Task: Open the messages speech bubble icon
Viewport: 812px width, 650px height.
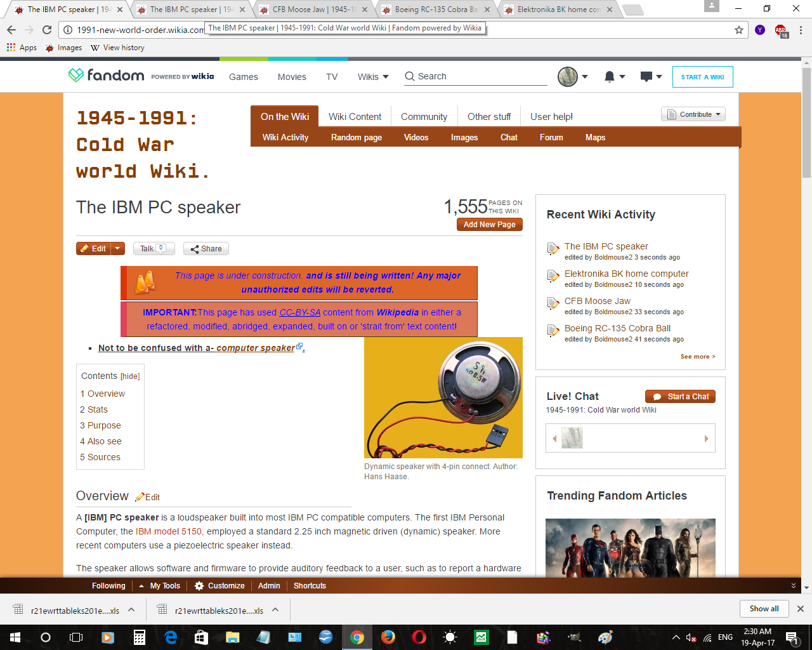Action: click(x=646, y=77)
